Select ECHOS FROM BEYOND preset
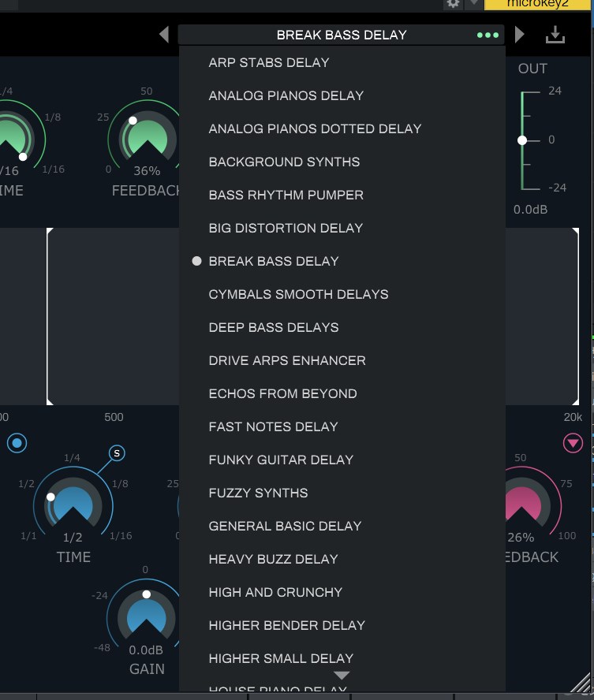The width and height of the screenshot is (594, 700). tap(282, 393)
